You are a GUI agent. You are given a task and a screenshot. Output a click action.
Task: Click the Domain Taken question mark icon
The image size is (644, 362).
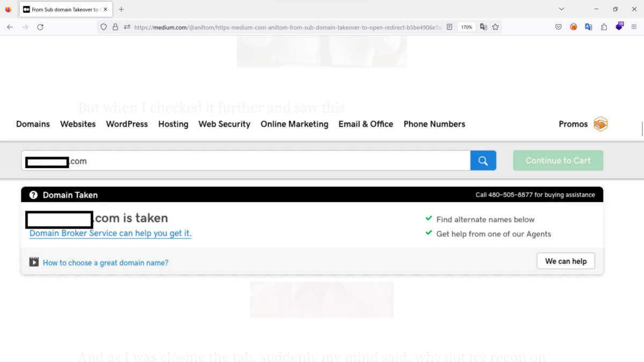click(33, 195)
